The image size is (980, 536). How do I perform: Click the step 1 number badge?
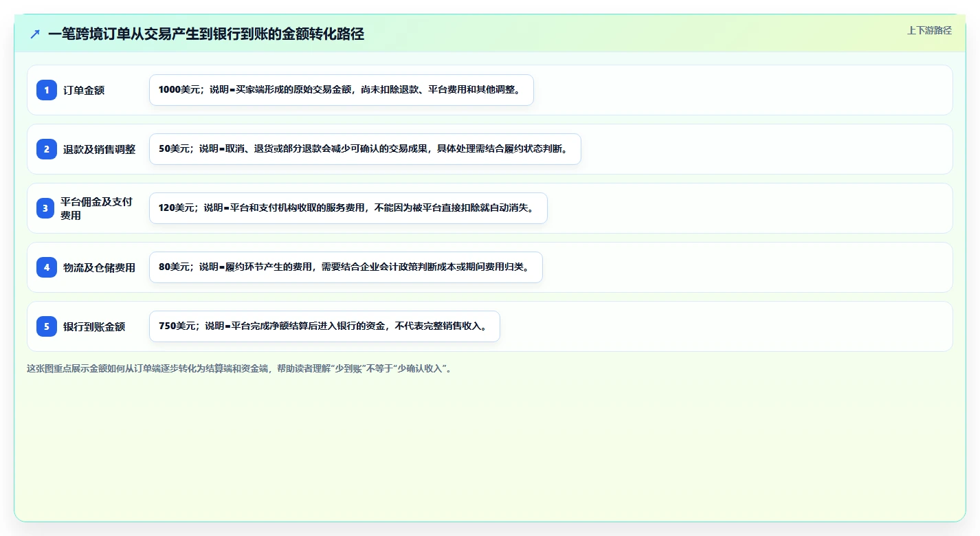click(47, 90)
